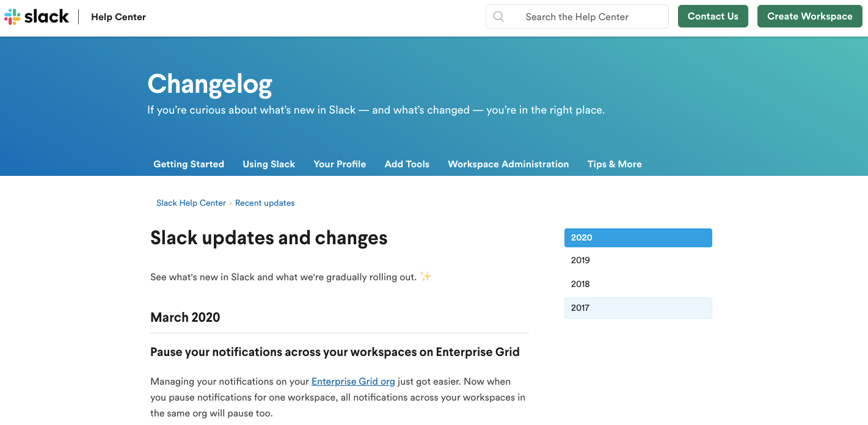Open the Workspace Administration menu
The image size is (868, 425).
coord(508,164)
